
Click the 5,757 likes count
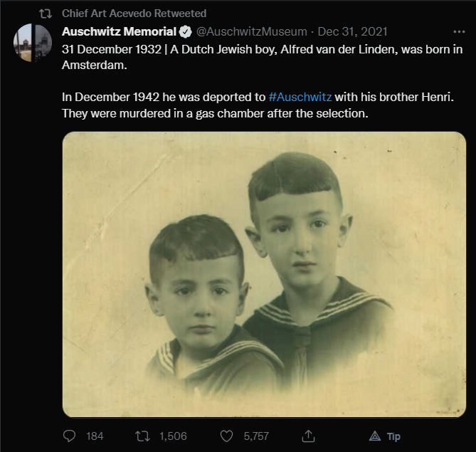coord(256,436)
